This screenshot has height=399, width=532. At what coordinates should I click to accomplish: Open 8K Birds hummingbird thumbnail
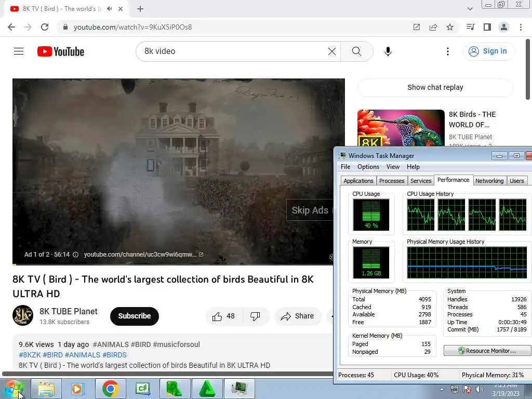coord(401,128)
